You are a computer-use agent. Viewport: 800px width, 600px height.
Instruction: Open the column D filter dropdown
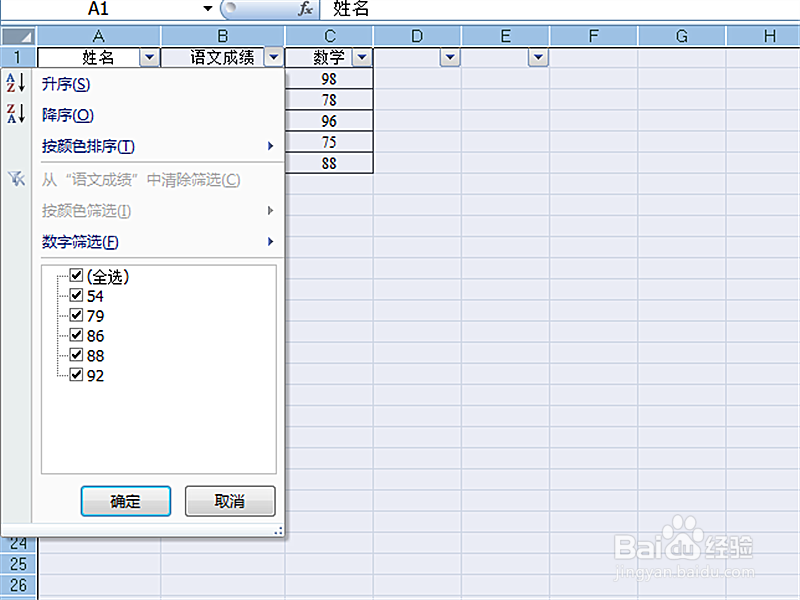450,57
